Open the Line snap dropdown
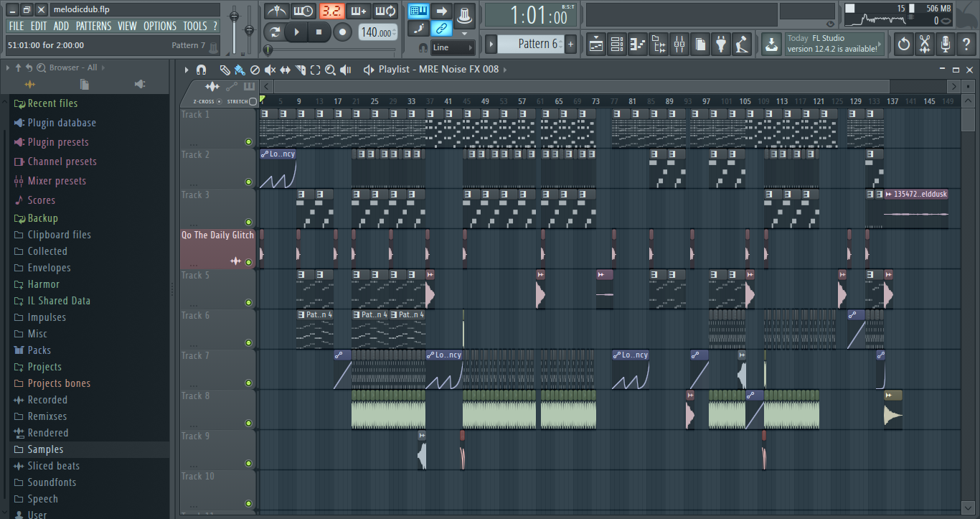Image resolution: width=980 pixels, height=519 pixels. tap(453, 47)
